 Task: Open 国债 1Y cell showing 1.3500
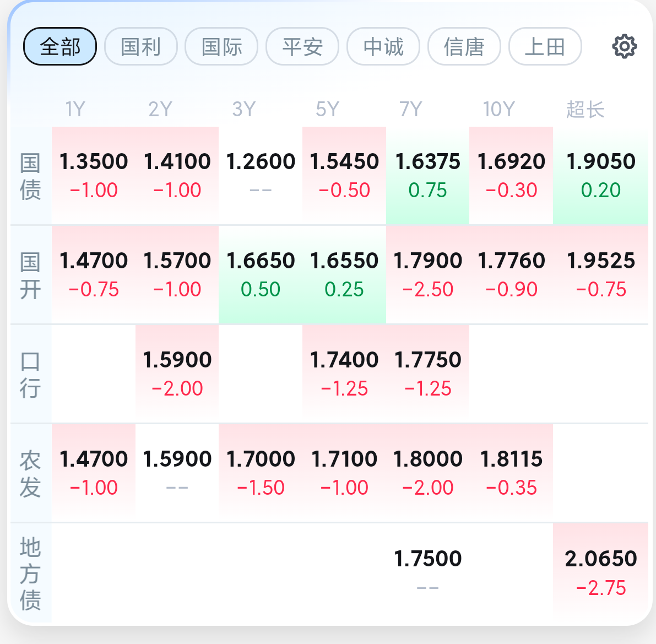94,175
